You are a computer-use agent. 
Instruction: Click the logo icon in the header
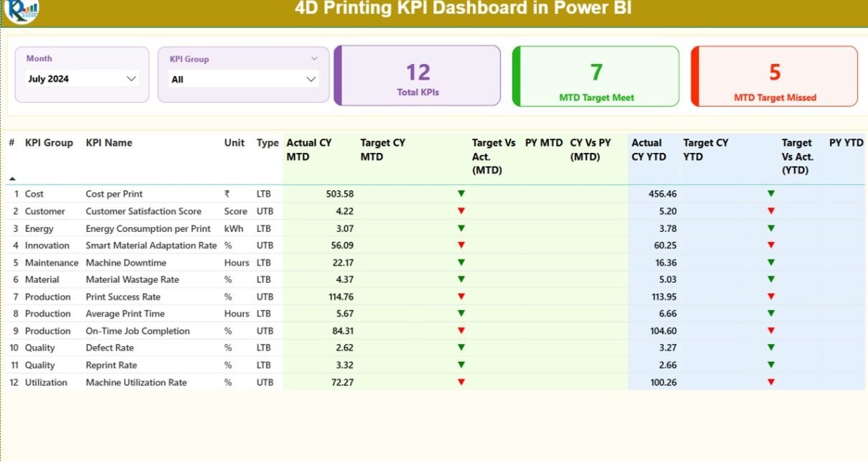click(x=22, y=10)
